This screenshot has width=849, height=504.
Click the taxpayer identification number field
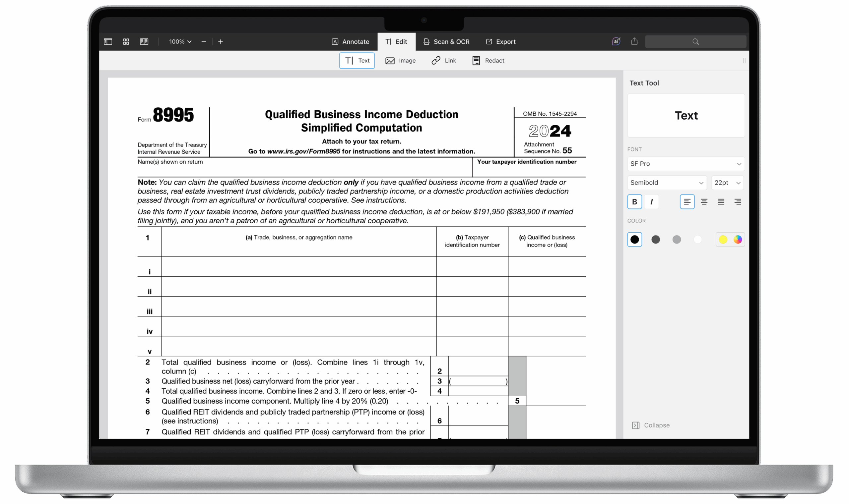click(x=529, y=167)
